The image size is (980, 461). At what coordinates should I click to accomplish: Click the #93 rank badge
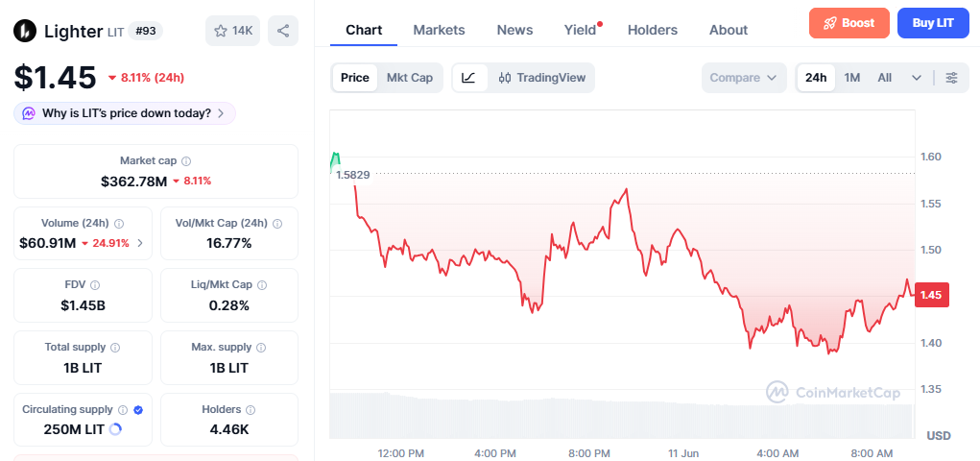pyautogui.click(x=145, y=31)
